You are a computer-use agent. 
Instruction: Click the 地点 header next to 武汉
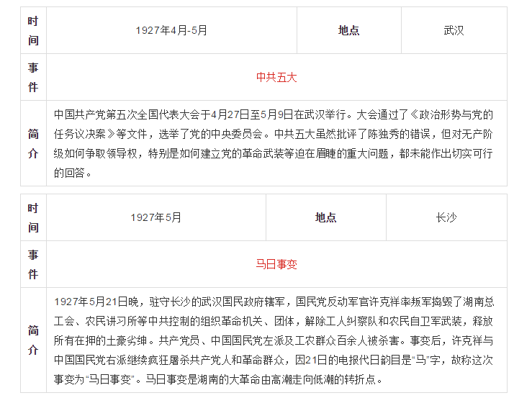click(348, 30)
